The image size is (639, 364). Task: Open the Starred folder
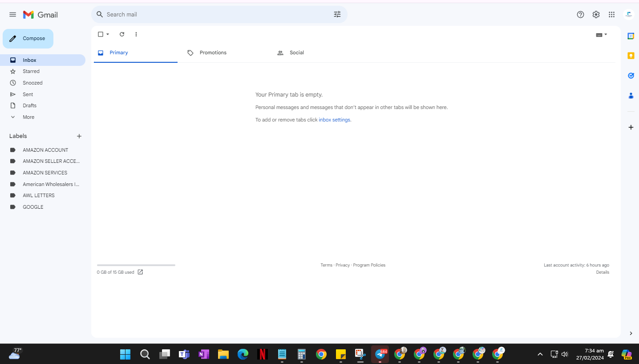43,71
